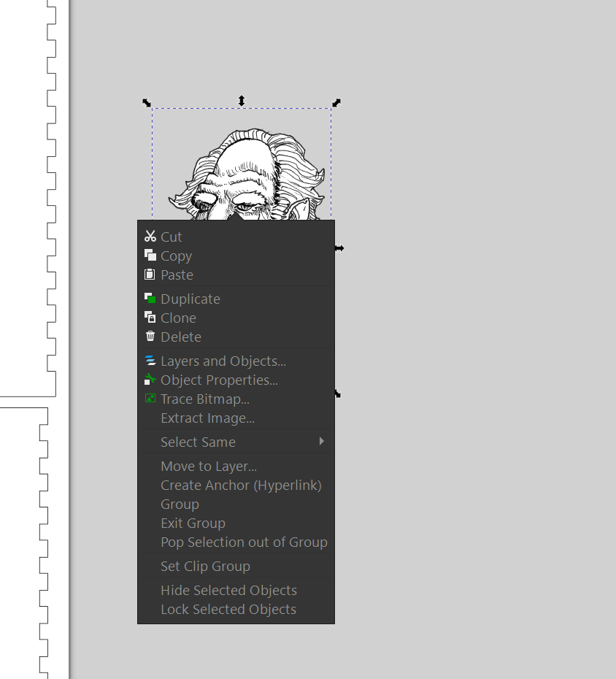The height and width of the screenshot is (679, 616).
Task: Click the right-middle horizontal scale handle
Action: pos(339,248)
